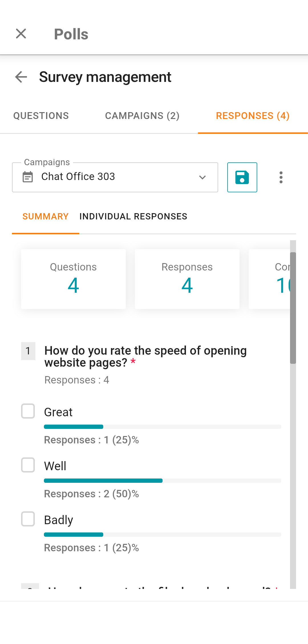Expand the Campaigns dropdown chevron
This screenshot has width=308, height=644.
pyautogui.click(x=202, y=177)
